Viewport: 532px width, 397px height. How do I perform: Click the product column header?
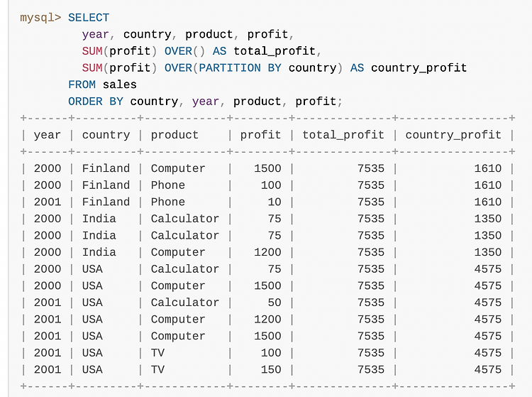[x=174, y=135]
